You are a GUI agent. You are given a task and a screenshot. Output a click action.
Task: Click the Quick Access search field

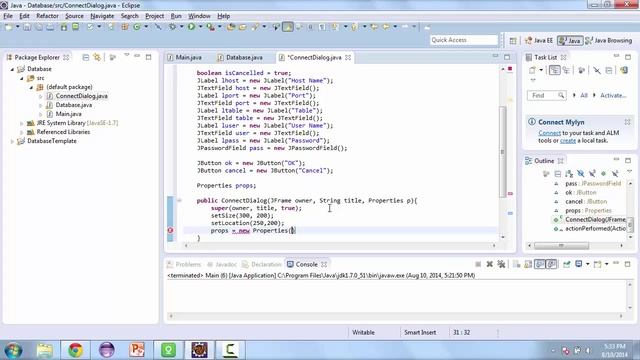[x=464, y=40]
